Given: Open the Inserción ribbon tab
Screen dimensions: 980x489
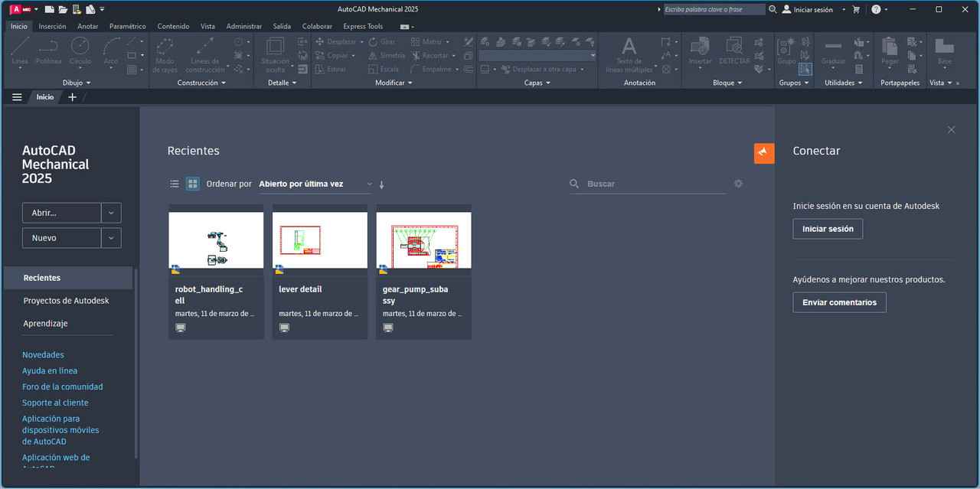Looking at the screenshot, I should (x=52, y=26).
